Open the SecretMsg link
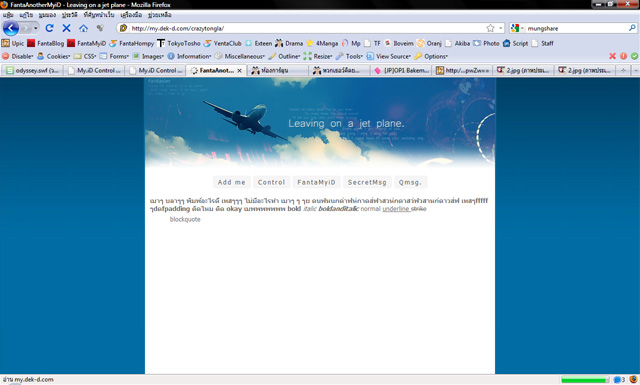This screenshot has height=385, width=640. point(367,182)
